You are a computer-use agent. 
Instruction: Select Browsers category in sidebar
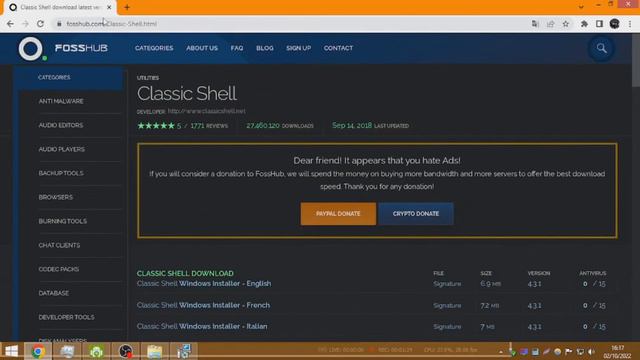click(56, 197)
